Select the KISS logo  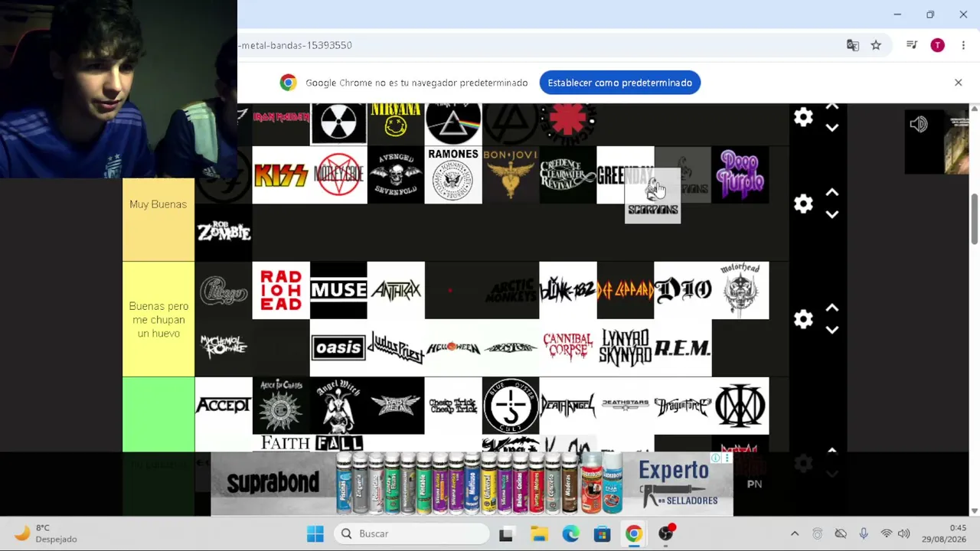point(281,175)
